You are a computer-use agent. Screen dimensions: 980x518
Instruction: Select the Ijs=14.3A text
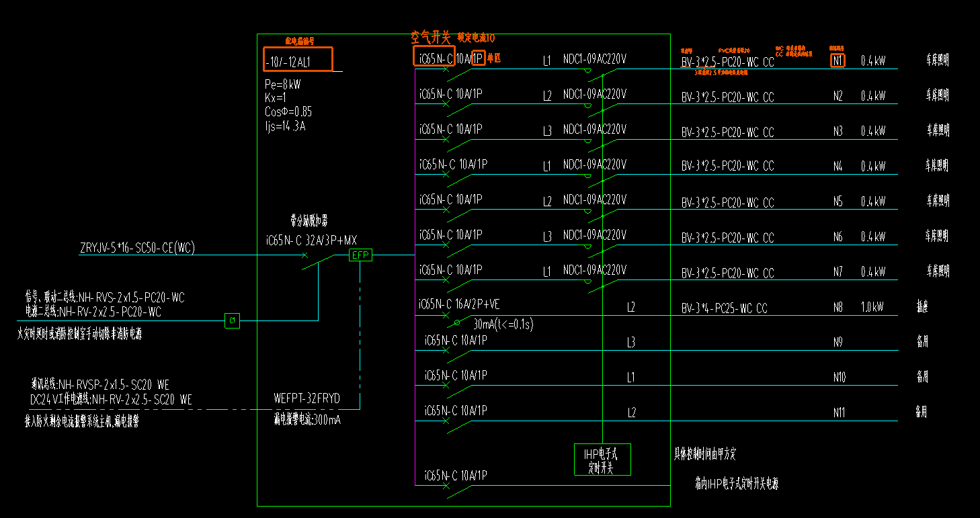click(286, 126)
